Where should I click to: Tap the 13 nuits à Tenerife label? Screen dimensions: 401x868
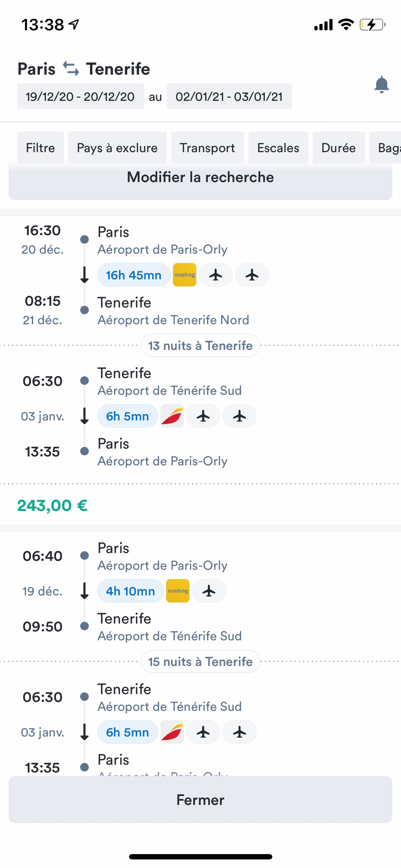coord(200,346)
